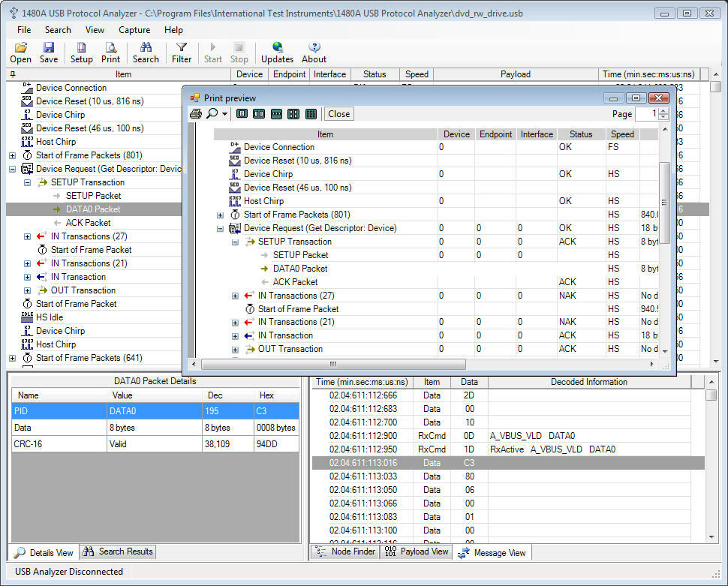Open the zoom dropdown in Print preview

[224, 114]
